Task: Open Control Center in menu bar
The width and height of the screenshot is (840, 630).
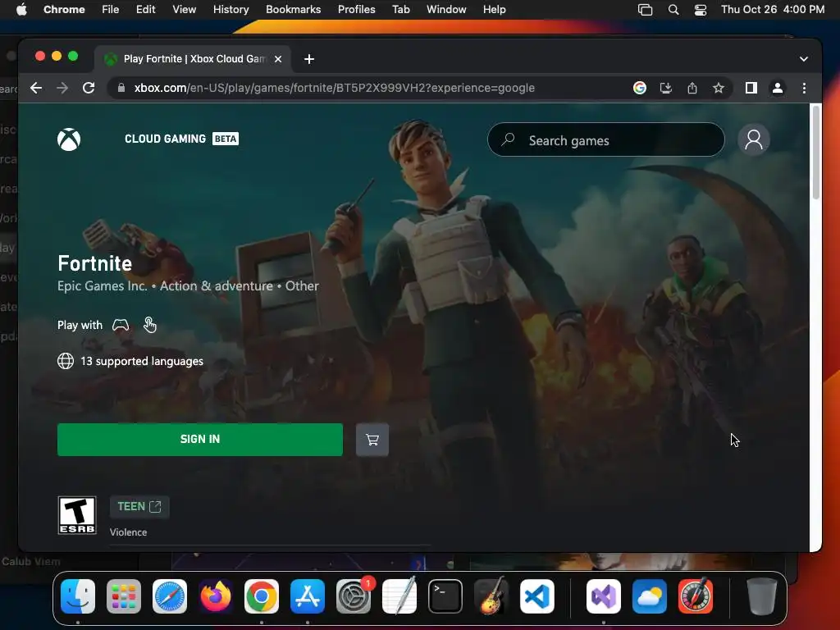Action: (x=701, y=10)
